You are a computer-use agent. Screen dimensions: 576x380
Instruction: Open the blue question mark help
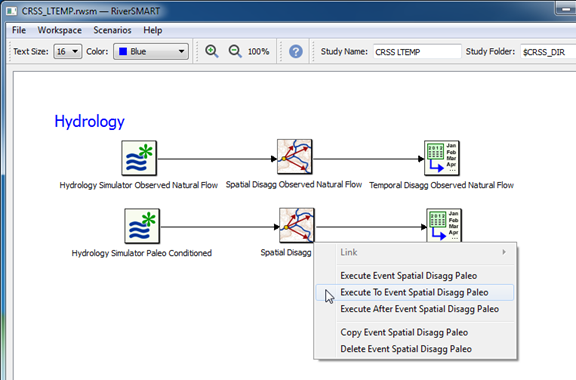coord(296,51)
